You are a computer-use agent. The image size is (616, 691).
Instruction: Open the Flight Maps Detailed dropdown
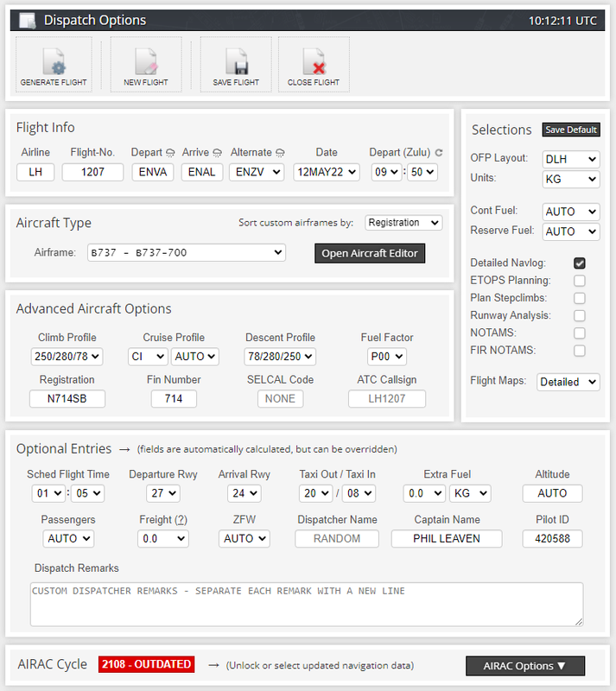coord(568,382)
